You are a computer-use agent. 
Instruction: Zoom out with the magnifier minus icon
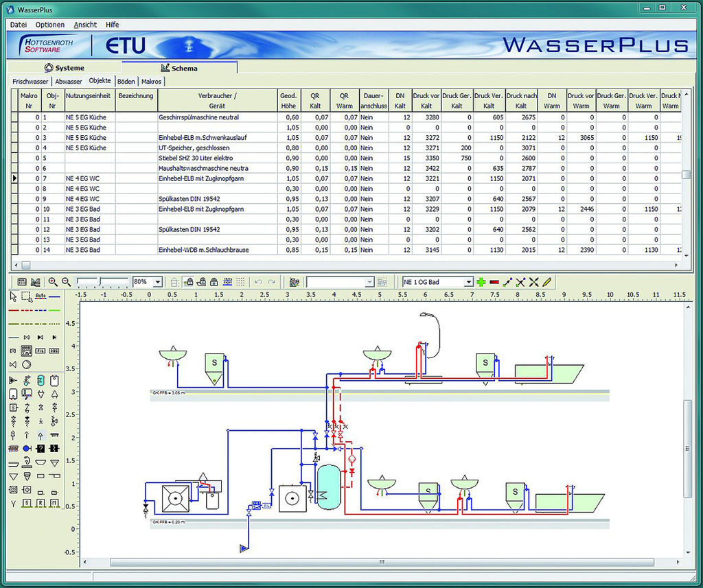click(67, 282)
